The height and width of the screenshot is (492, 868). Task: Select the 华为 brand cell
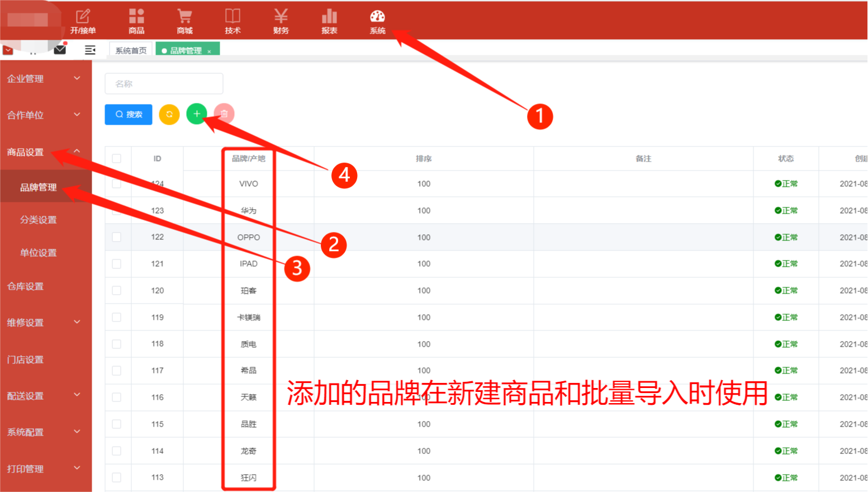point(249,211)
